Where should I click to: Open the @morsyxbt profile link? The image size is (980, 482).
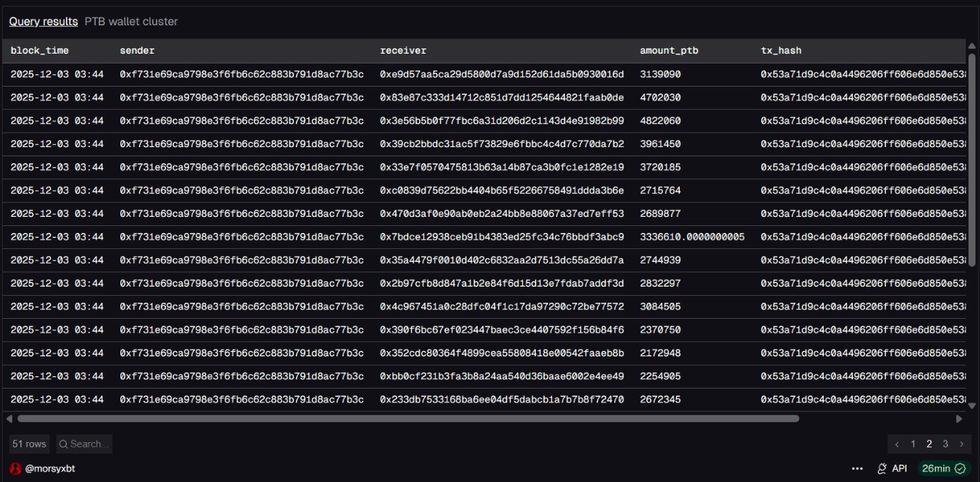(50, 468)
